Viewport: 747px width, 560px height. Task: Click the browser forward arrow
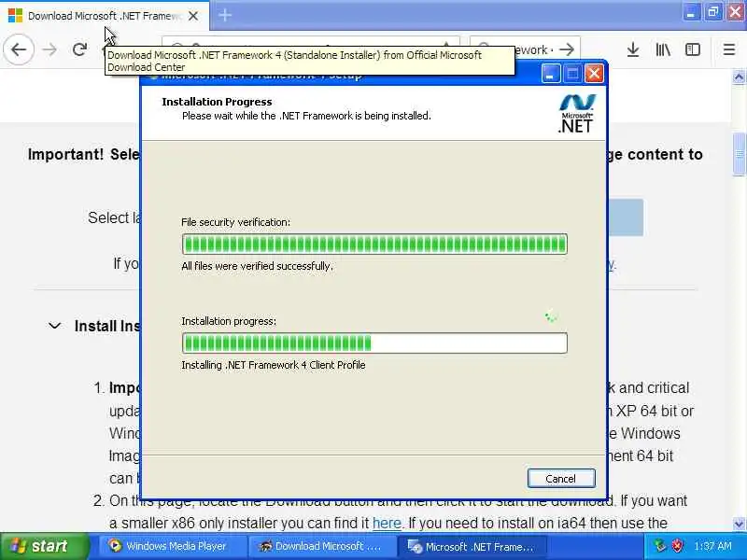tap(49, 49)
